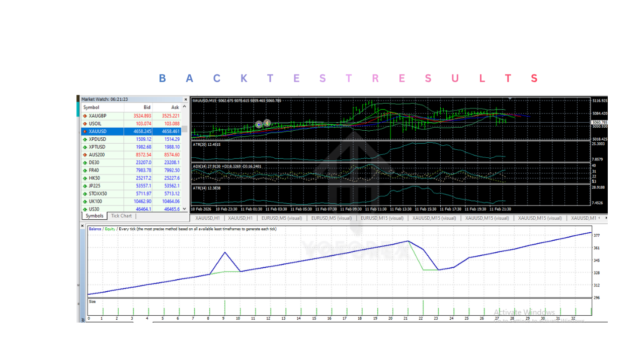644x362 pixels.
Task: Click the red down-arrow icon beside AUS200
Action: pos(84,155)
